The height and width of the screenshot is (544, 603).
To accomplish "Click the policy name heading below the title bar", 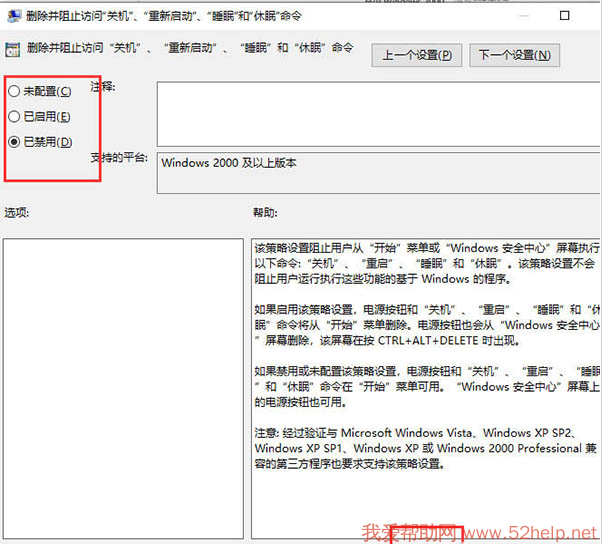I will pyautogui.click(x=190, y=48).
